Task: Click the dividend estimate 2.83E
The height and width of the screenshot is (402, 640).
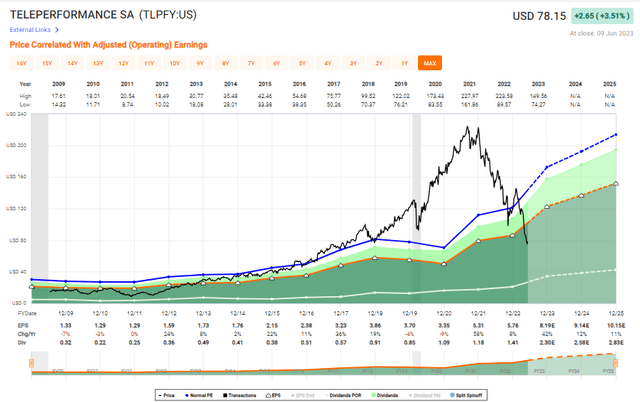Action: coord(616,342)
